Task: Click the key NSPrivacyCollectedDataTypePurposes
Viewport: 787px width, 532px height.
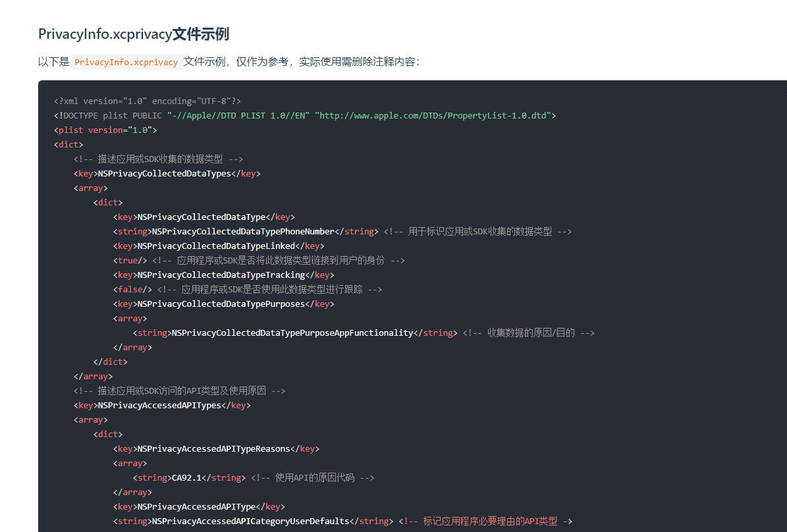Action: click(x=223, y=304)
